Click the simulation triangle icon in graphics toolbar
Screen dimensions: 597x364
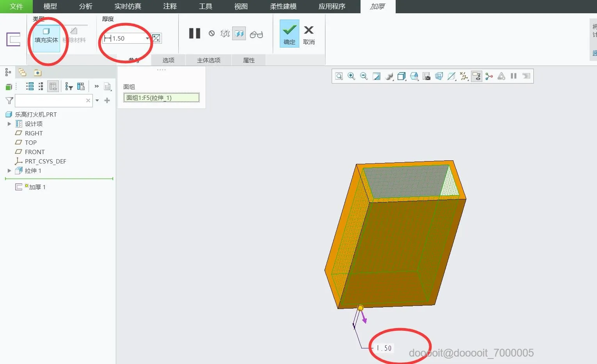501,76
